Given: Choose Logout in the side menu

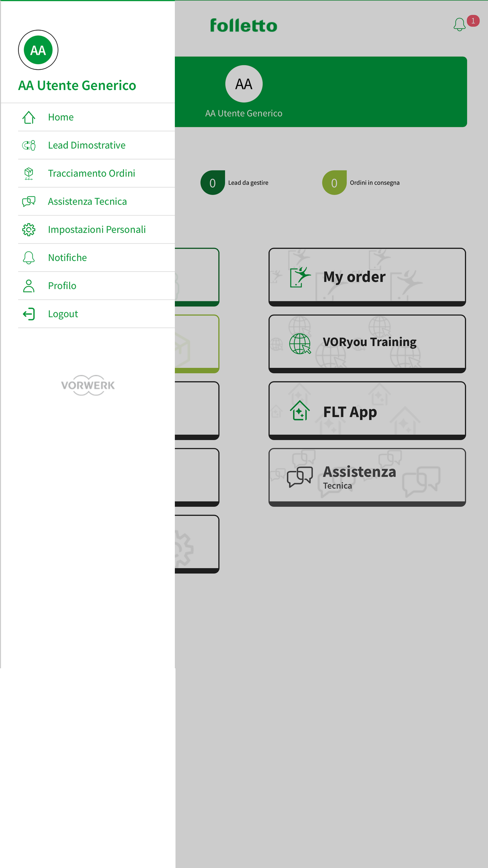Looking at the screenshot, I should (x=96, y=314).
